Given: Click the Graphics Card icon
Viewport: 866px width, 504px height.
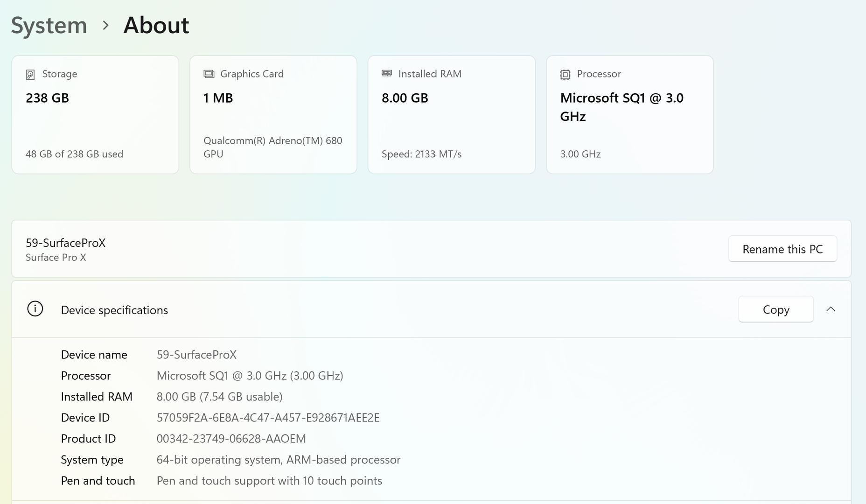Looking at the screenshot, I should 209,74.
